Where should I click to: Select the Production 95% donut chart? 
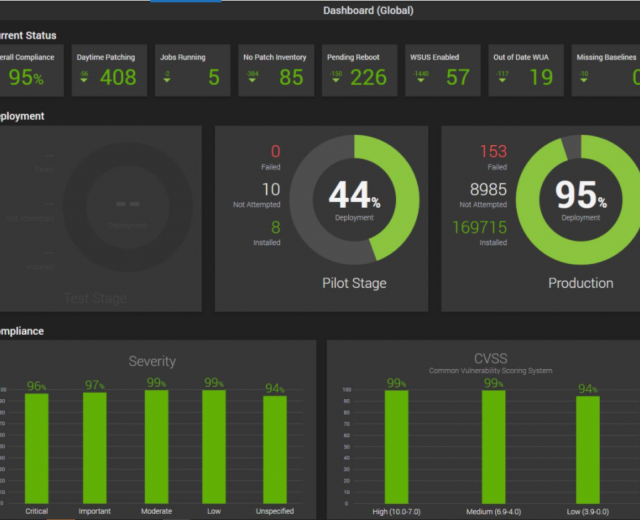coord(580,200)
